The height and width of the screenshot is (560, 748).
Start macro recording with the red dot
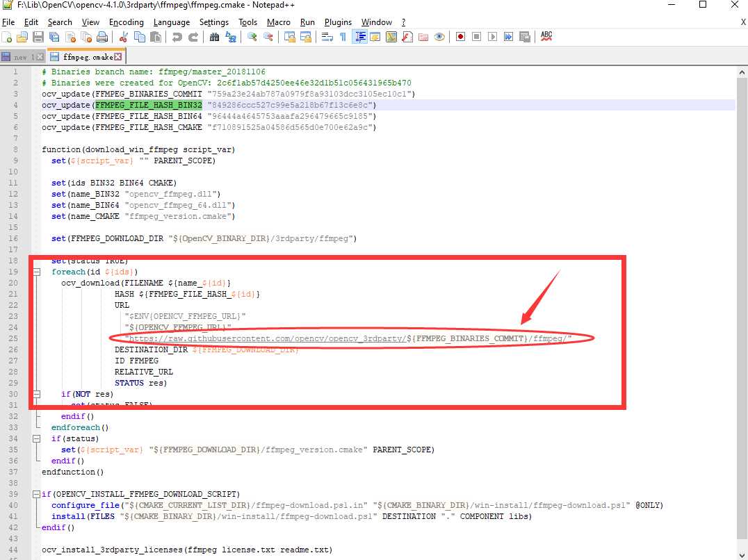[x=460, y=38]
